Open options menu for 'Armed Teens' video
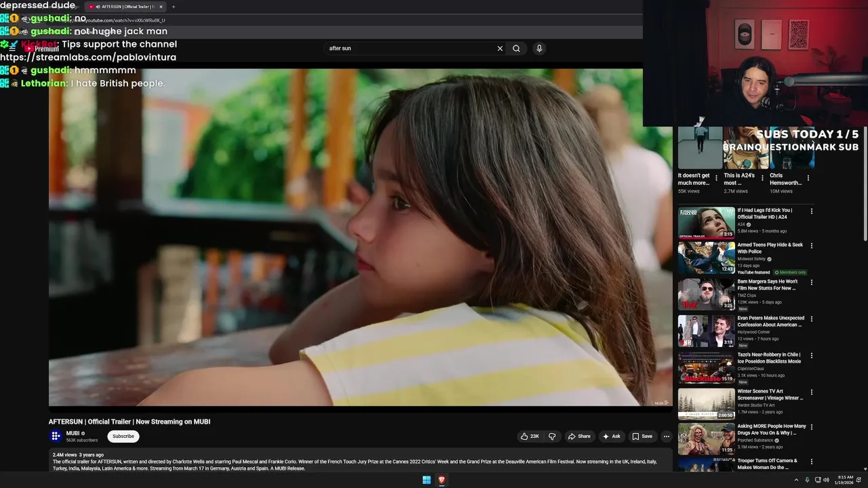This screenshot has height=488, width=868. coord(811,245)
